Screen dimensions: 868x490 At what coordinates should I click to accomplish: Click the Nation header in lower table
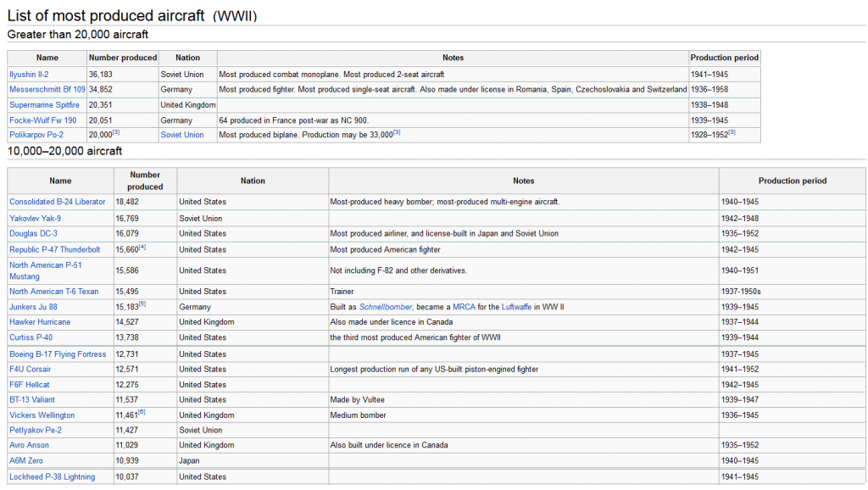253,181
